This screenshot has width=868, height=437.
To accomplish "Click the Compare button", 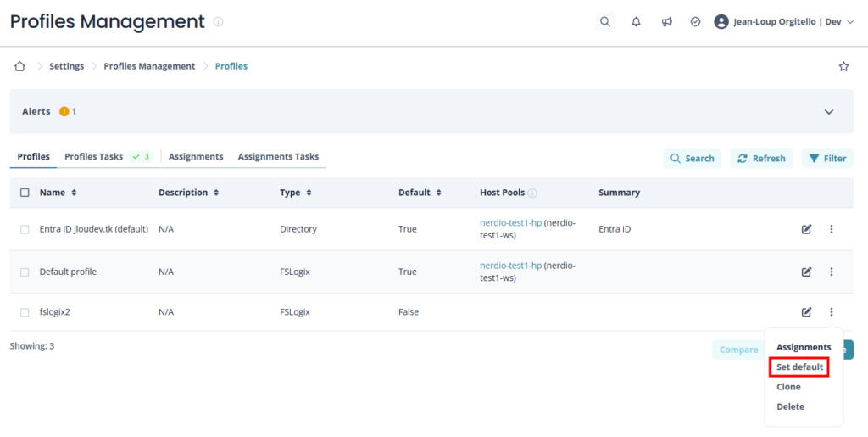I will [738, 350].
